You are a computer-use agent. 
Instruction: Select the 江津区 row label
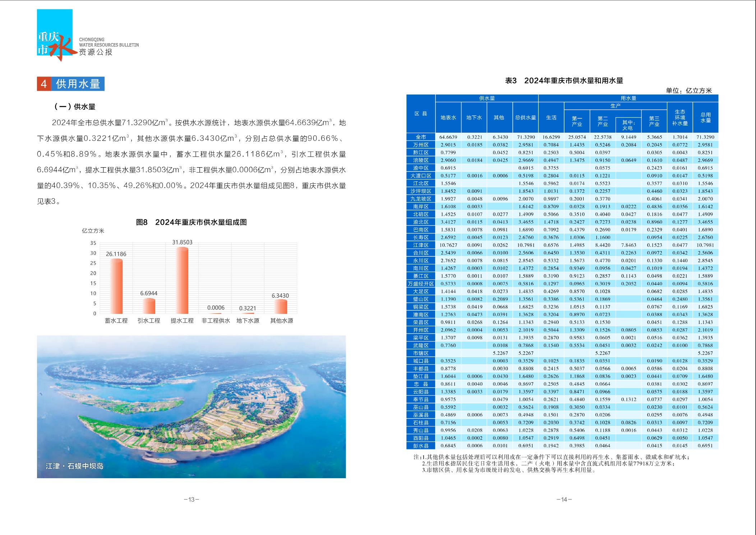point(421,245)
